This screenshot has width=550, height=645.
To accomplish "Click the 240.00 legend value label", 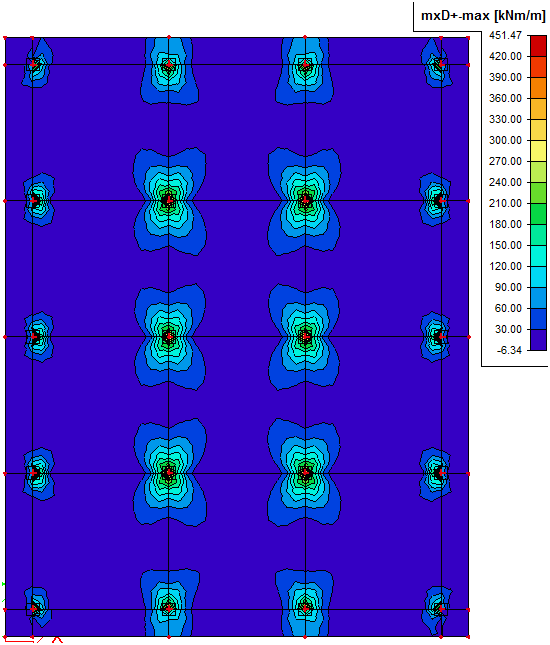I will coord(505,182).
